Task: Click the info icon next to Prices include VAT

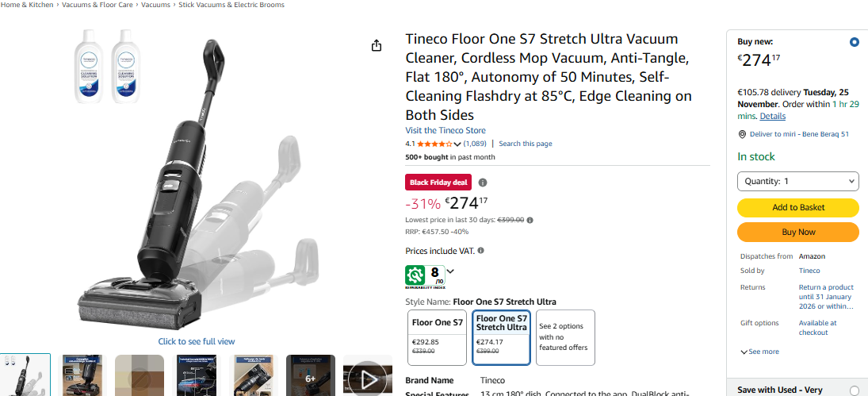Action: 480,251
